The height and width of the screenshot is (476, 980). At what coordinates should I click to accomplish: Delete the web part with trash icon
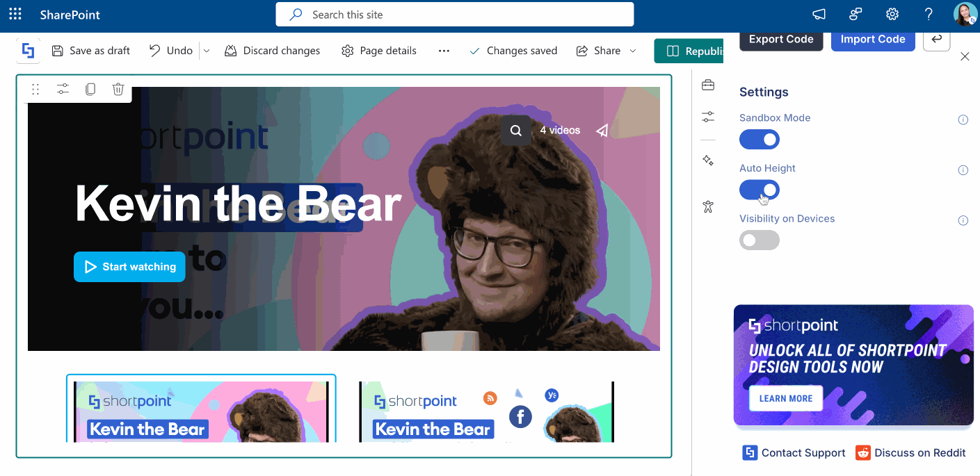tap(118, 89)
